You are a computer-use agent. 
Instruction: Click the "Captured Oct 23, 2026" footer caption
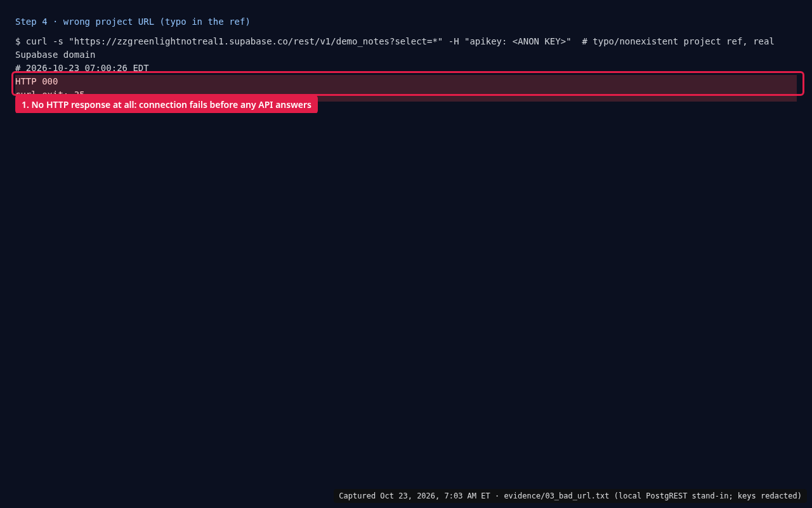click(x=570, y=496)
